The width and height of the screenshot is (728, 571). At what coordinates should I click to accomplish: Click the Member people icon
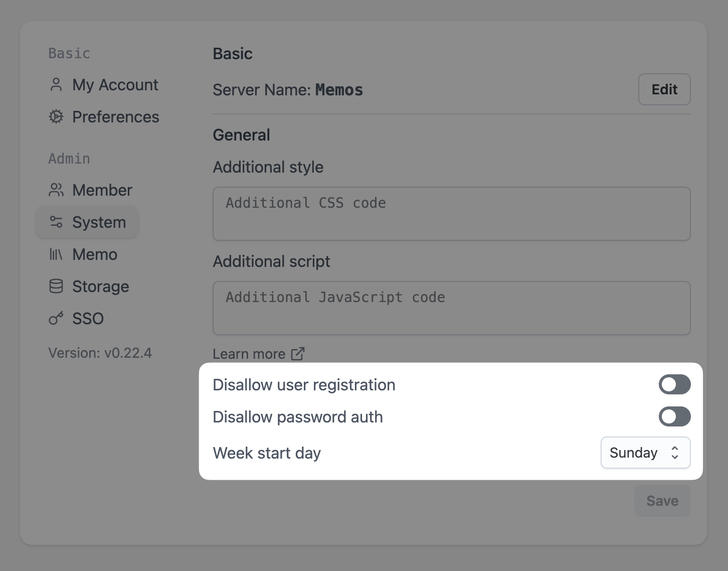tap(56, 190)
